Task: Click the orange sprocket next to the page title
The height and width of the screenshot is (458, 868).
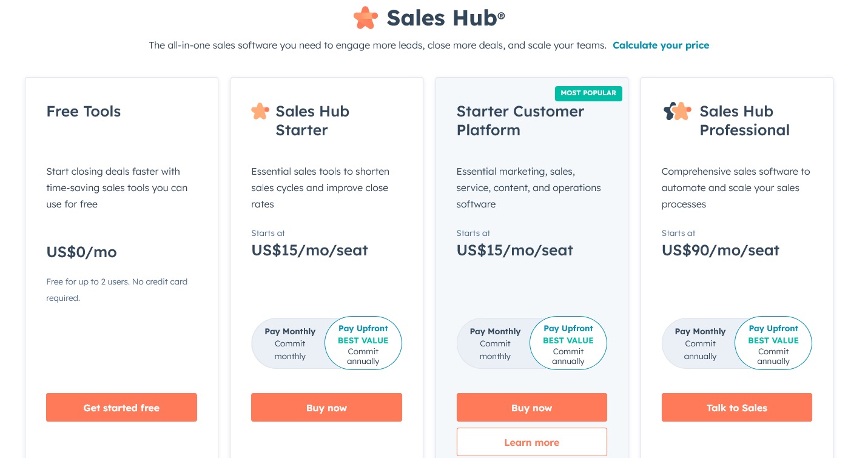Action: click(365, 18)
